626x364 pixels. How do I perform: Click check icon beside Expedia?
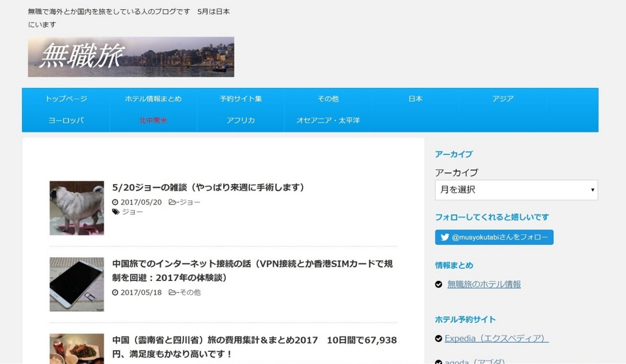click(438, 338)
